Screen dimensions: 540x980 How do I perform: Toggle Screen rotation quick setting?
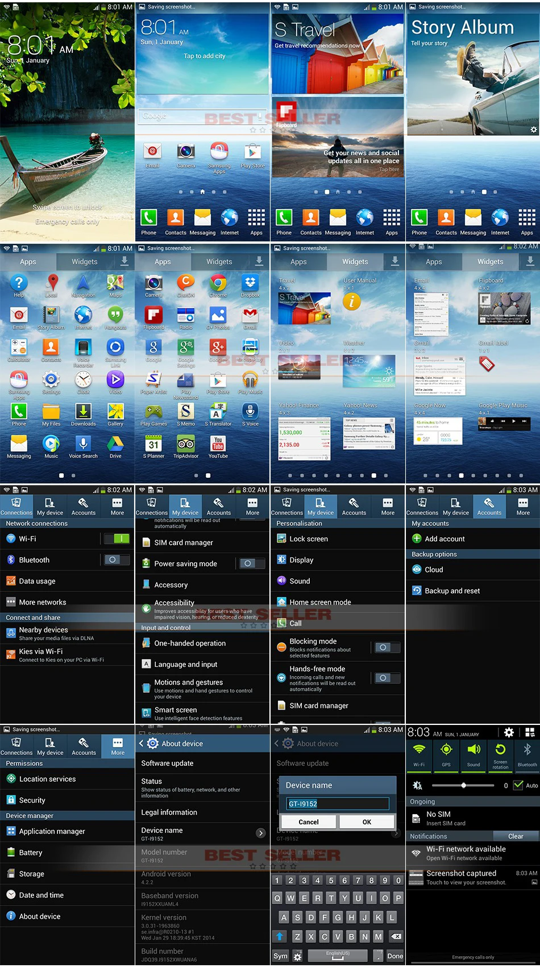tap(500, 755)
